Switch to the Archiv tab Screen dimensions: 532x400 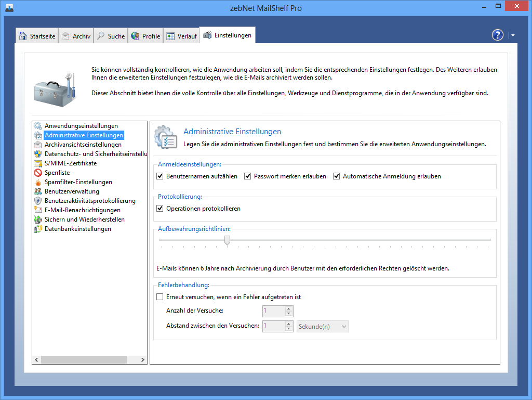(76, 36)
